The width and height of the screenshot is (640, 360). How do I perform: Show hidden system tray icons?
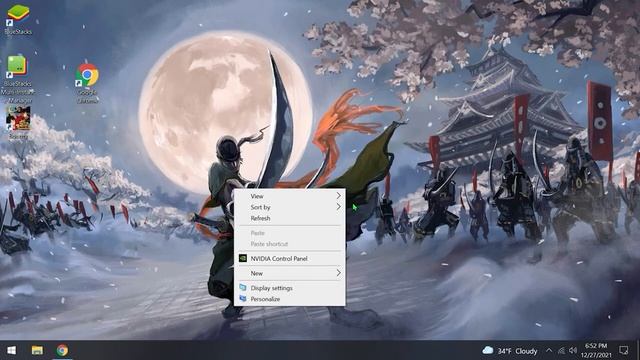tap(549, 351)
